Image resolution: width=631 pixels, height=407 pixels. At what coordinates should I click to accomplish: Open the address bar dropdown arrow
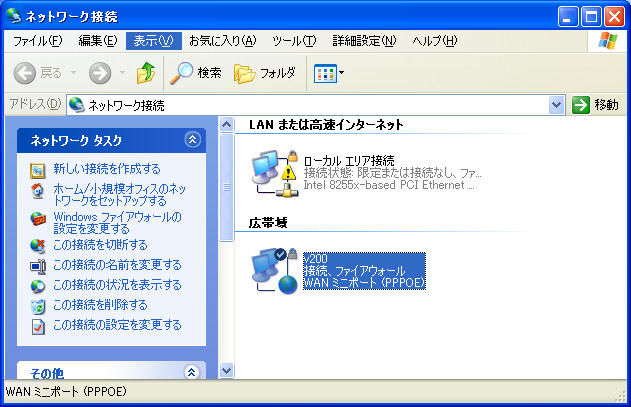(x=556, y=105)
